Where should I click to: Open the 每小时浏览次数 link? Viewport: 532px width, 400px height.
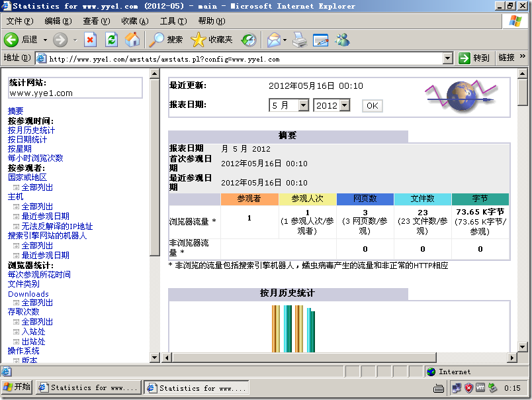pyautogui.click(x=35, y=158)
